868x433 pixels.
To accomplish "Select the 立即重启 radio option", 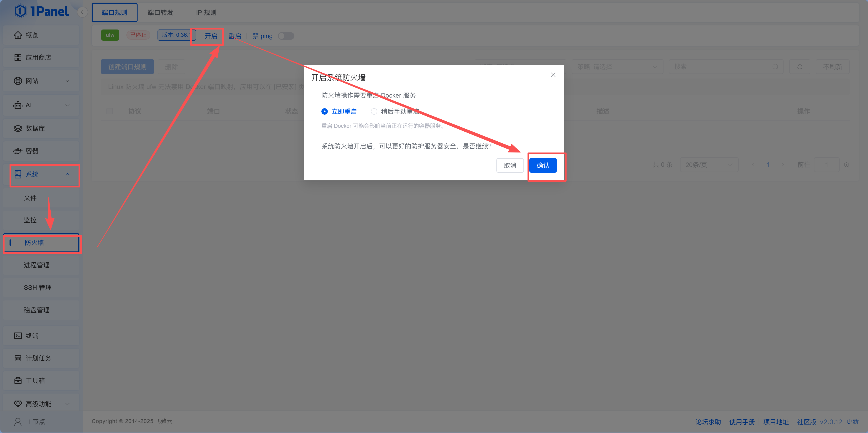I will (x=325, y=111).
